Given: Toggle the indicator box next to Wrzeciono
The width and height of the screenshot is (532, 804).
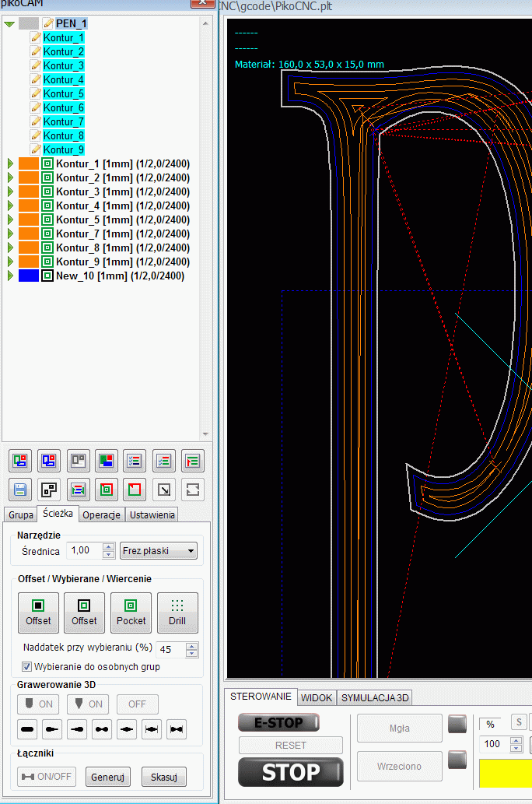Looking at the screenshot, I should click(457, 760).
